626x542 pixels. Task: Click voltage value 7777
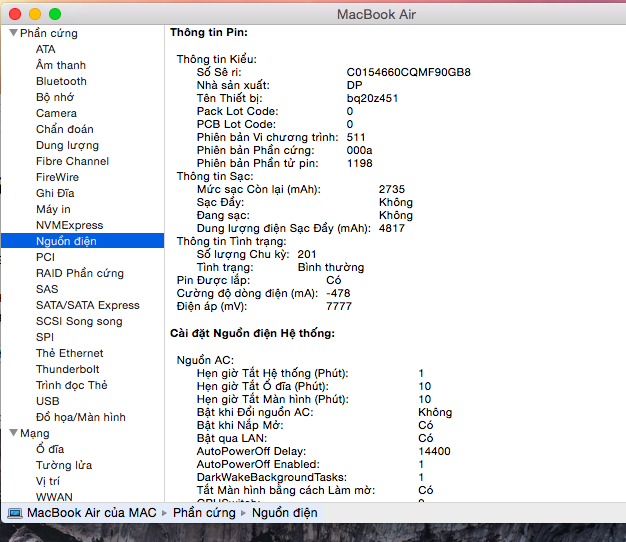tap(339, 306)
